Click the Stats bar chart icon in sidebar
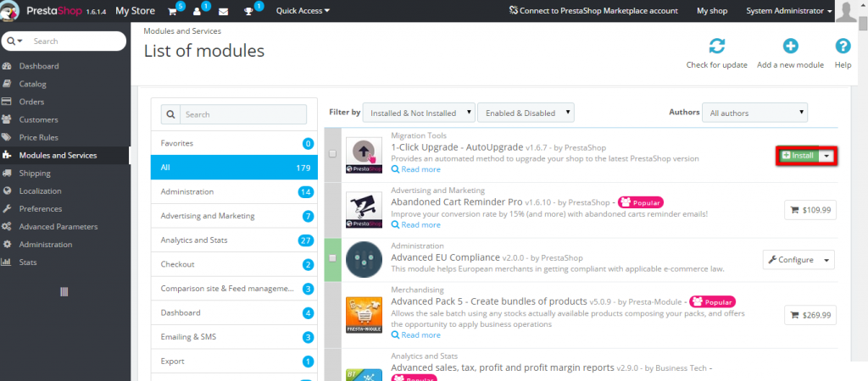868x381 pixels. coord(7,262)
